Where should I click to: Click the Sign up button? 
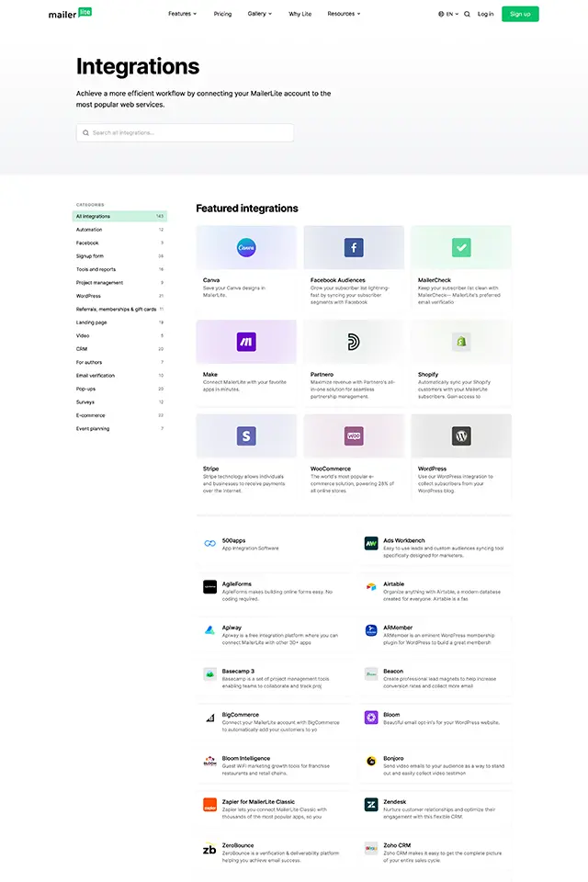(x=520, y=14)
